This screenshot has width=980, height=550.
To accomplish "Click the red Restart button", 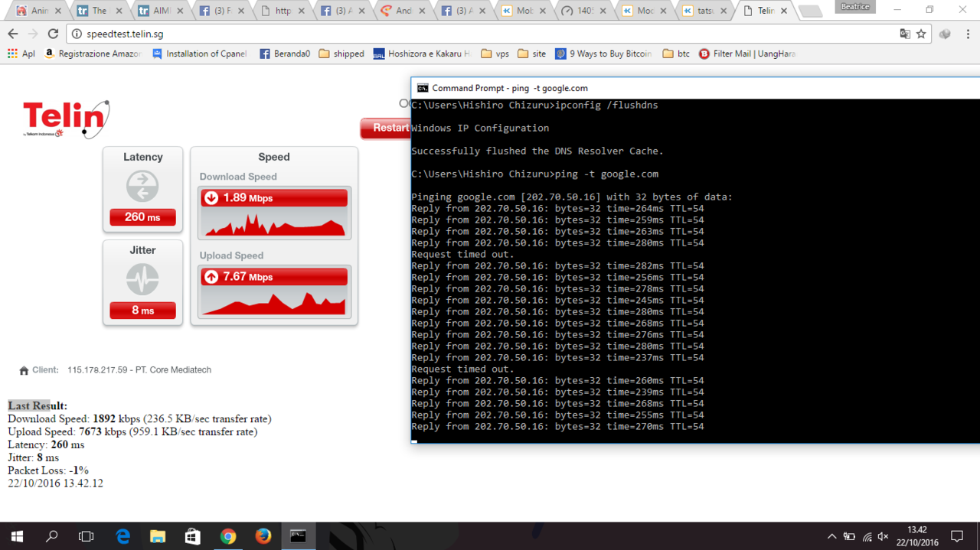I will pyautogui.click(x=385, y=128).
